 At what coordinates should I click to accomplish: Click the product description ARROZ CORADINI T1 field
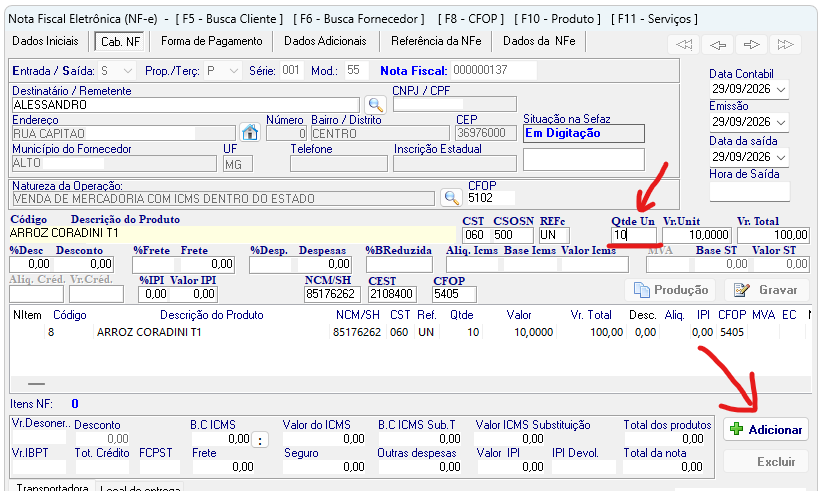[232, 233]
